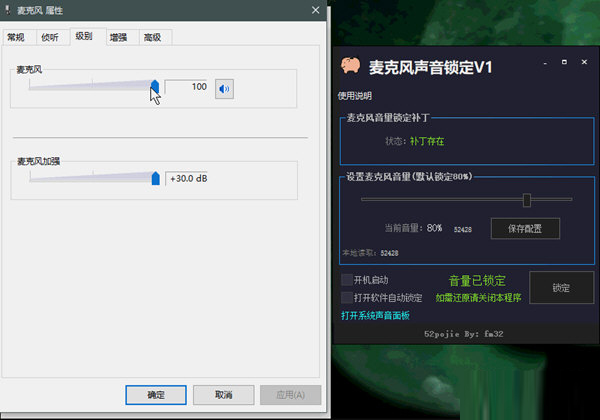600x420 pixels.
Task: Go to the 增强 tab
Action: (118, 37)
